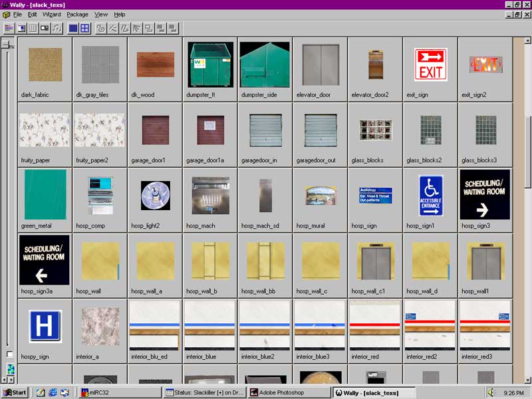
Task: Open the Package menu
Action: [x=77, y=14]
